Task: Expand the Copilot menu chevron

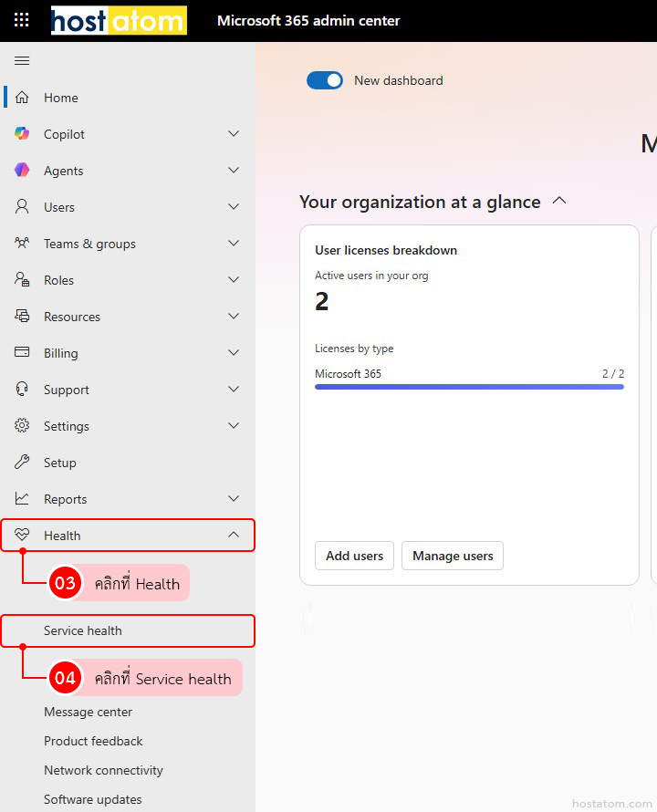Action: point(234,133)
